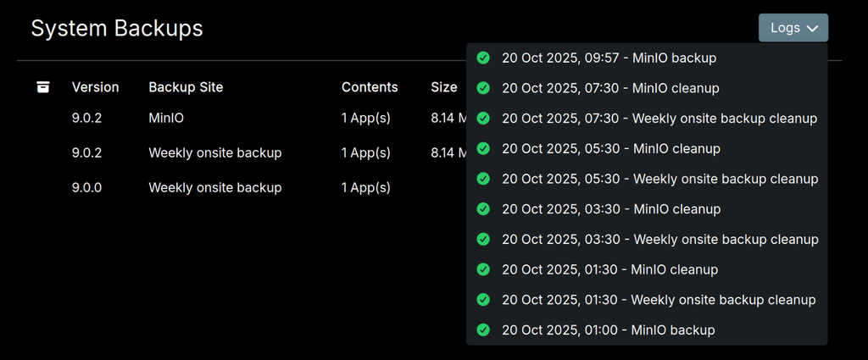Screen dimensions: 868x360
Task: Select the 03:30 Weekly onsite backup cleanup log
Action: pyautogui.click(x=659, y=240)
